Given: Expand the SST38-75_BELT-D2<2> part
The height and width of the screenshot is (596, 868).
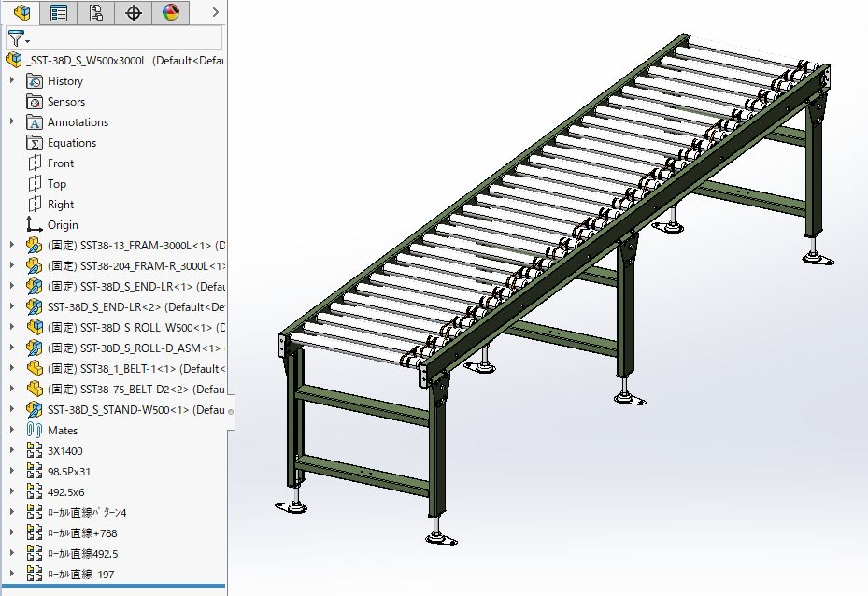Looking at the screenshot, I should [x=11, y=388].
